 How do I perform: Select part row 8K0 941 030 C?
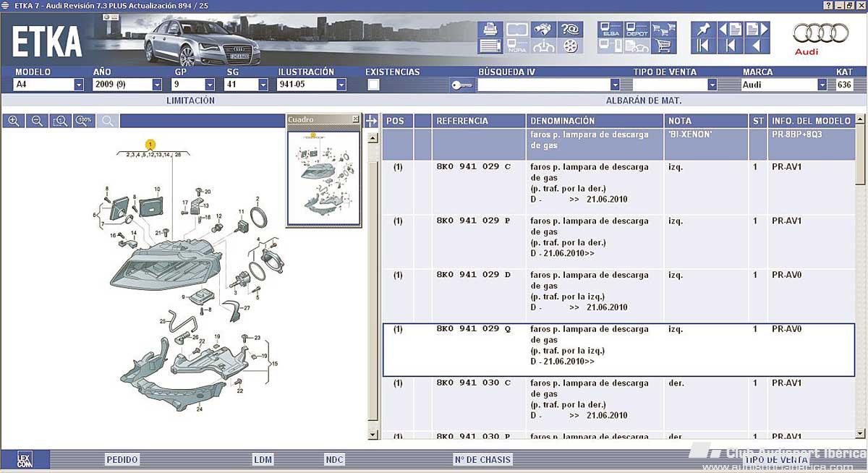(x=618, y=403)
